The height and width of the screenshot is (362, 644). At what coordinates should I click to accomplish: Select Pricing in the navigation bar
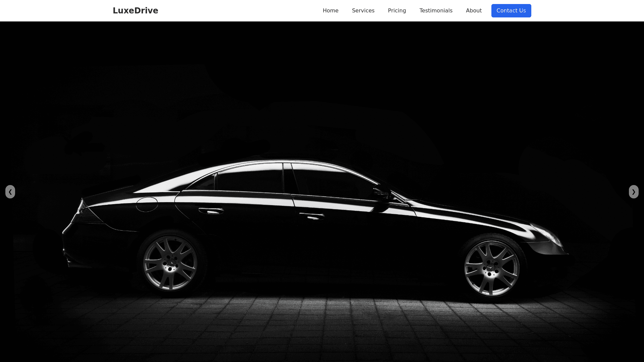coord(397,11)
